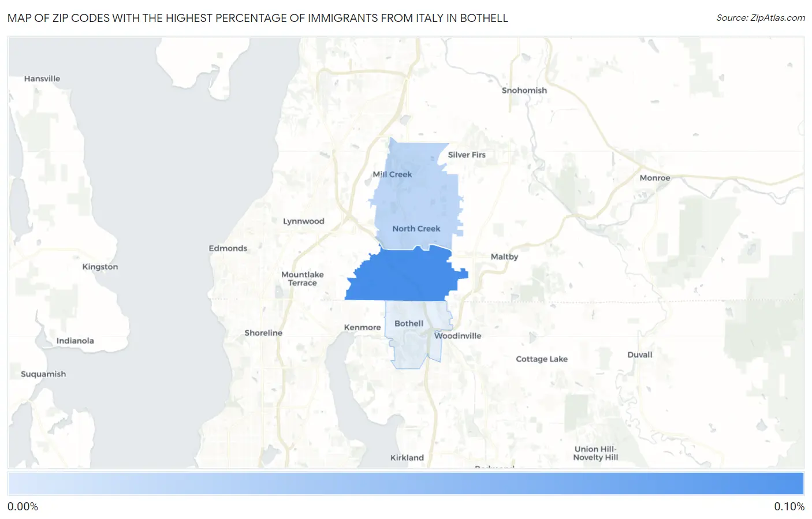Click the 'Kirkland' map label
Viewport: 812px width, 519px height.
point(407,458)
